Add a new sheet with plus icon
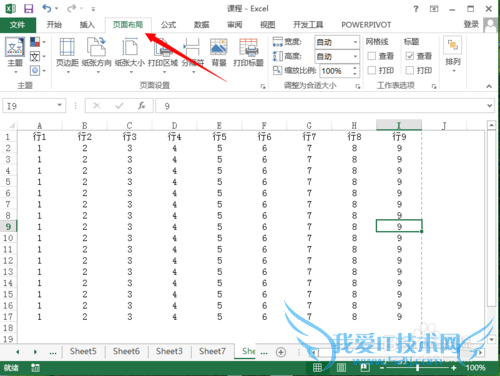This screenshot has height=376, width=500. (281, 352)
